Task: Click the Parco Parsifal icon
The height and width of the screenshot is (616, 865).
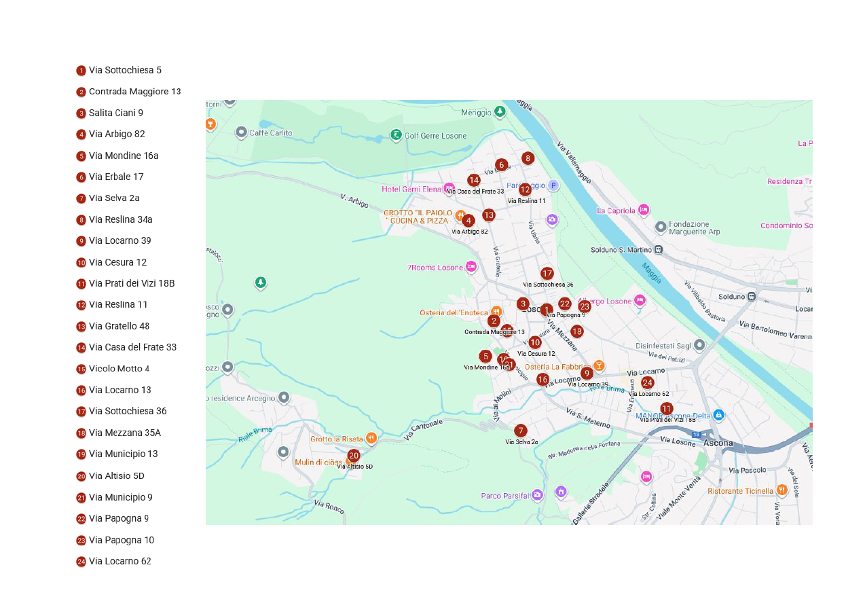Action: [538, 495]
